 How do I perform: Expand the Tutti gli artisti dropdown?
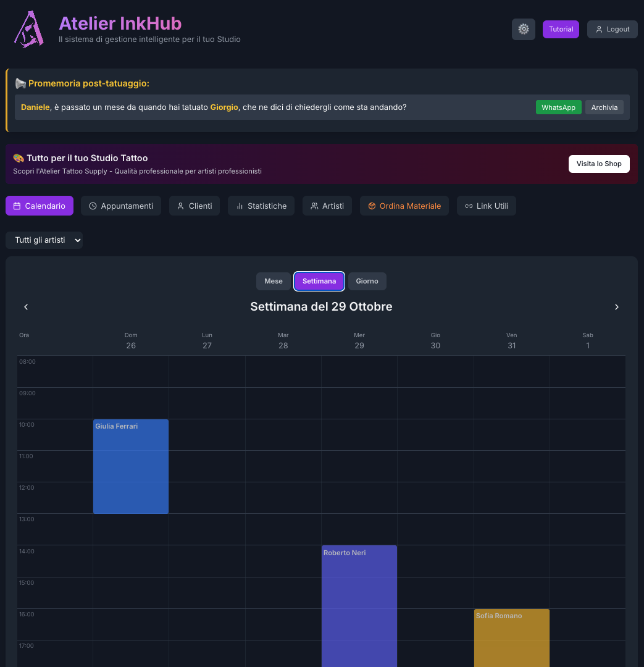[x=44, y=240]
